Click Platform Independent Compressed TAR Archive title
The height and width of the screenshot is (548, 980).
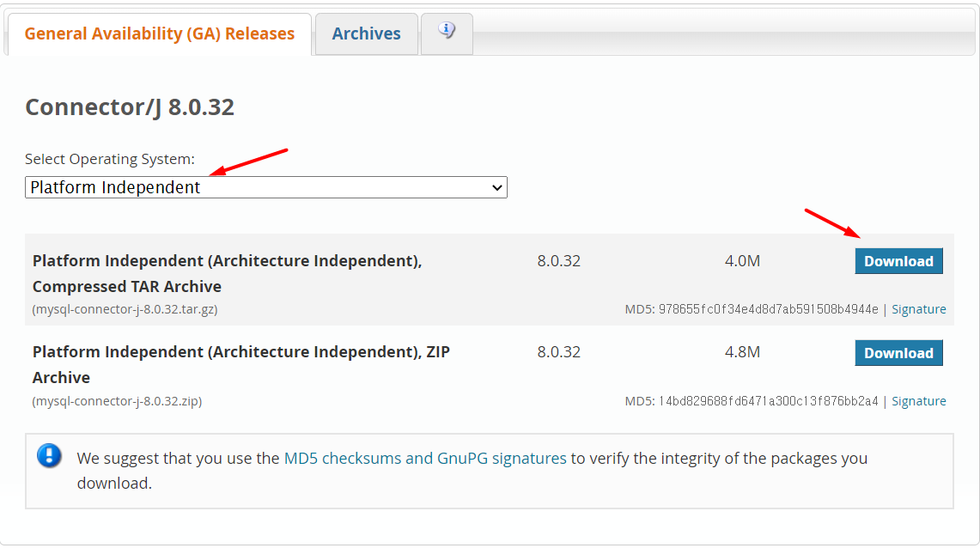[x=228, y=274]
